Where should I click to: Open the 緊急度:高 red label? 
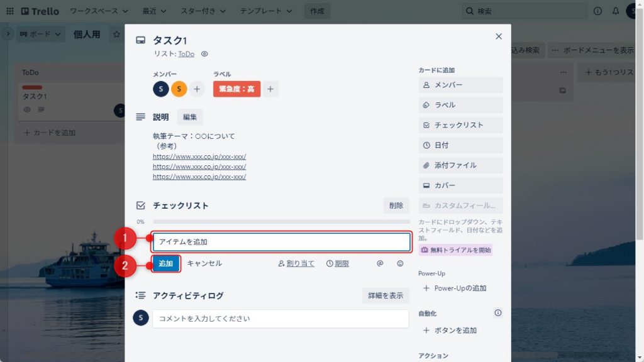236,89
